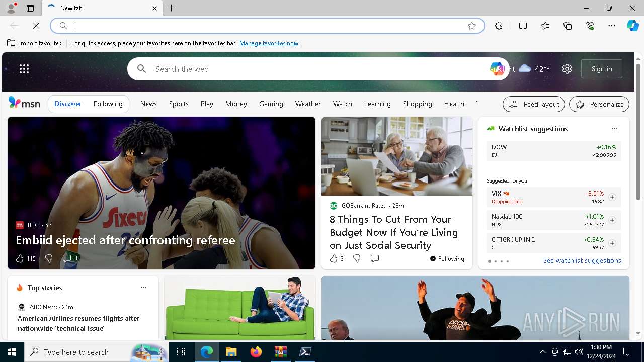The height and width of the screenshot is (362, 644).
Task: Open the volume control in tray
Action: pyautogui.click(x=579, y=352)
